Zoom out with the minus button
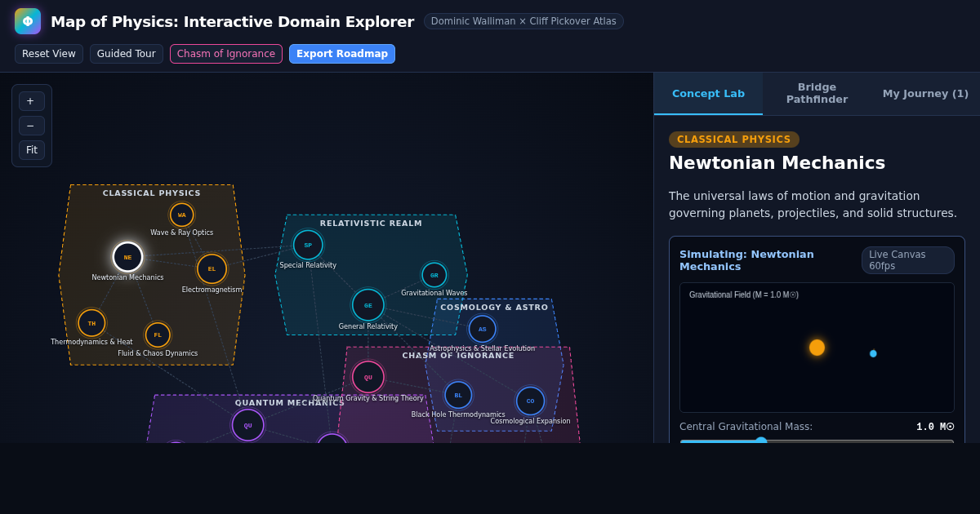The image size is (980, 514). click(32, 126)
